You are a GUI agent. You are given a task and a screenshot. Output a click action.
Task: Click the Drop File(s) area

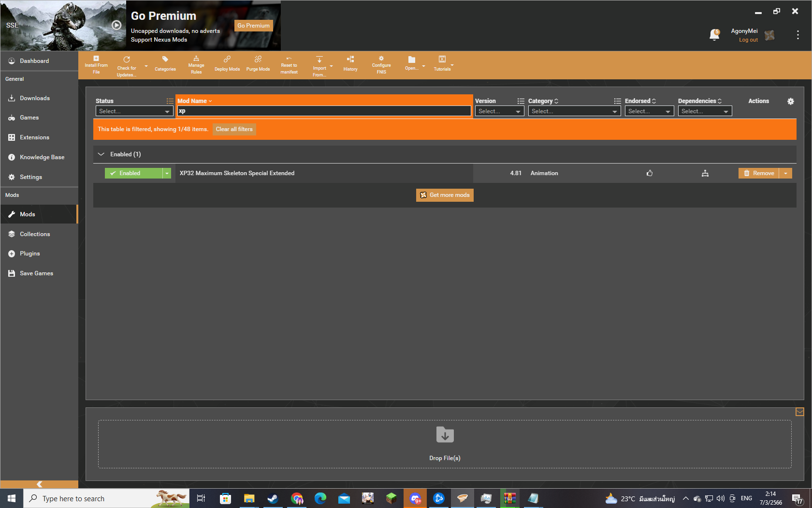click(x=445, y=444)
